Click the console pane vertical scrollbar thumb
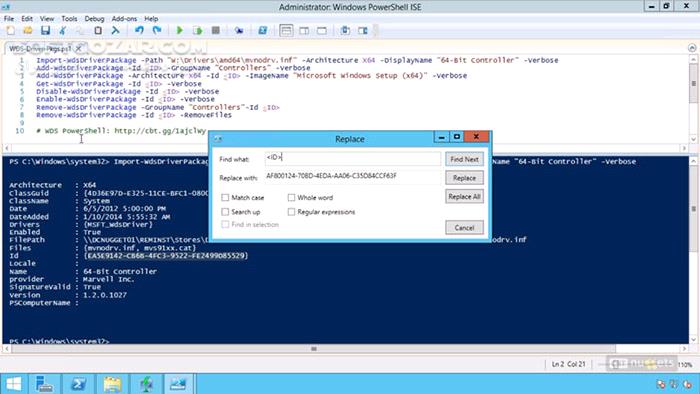 tap(693, 209)
